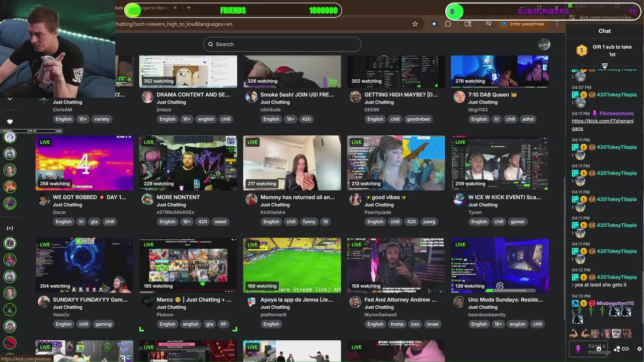644x362 pixels.
Task: Click Misbegotten115 username in chat
Action: tap(615, 303)
